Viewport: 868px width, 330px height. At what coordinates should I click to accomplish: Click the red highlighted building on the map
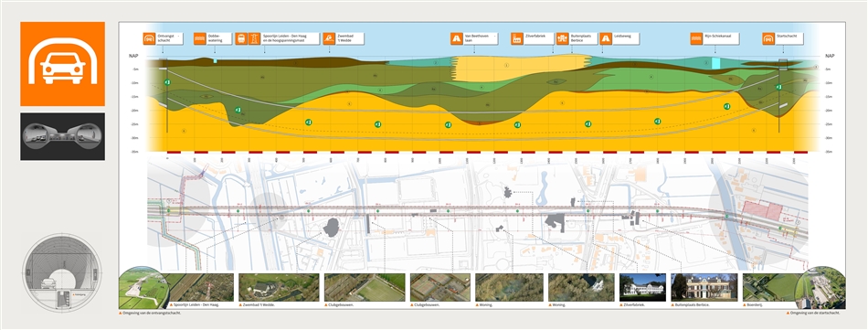click(762, 210)
